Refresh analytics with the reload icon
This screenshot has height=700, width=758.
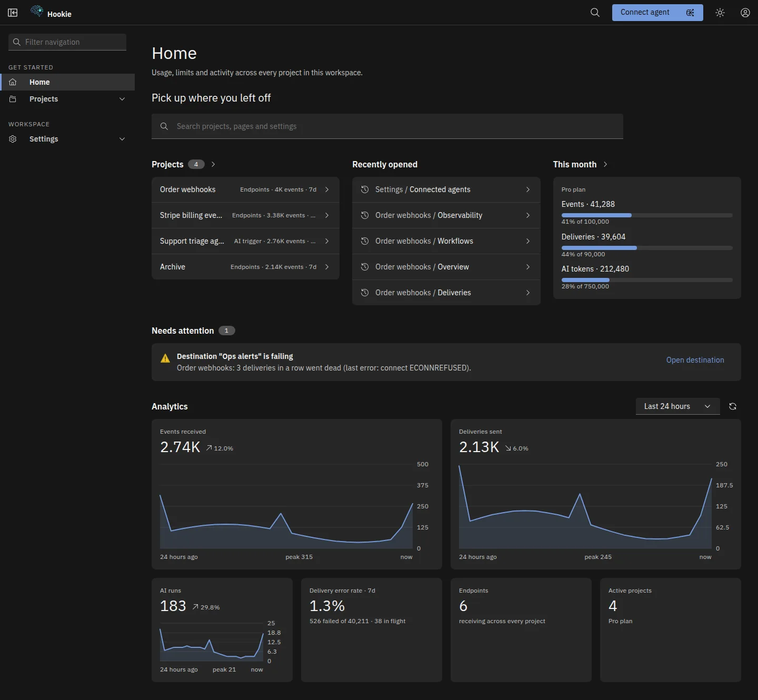[733, 406]
